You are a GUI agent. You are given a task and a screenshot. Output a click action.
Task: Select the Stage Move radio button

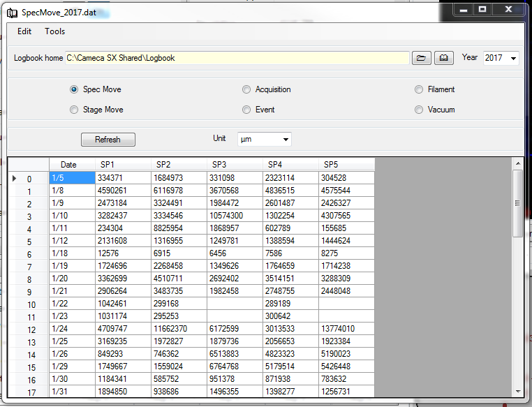pyautogui.click(x=74, y=110)
